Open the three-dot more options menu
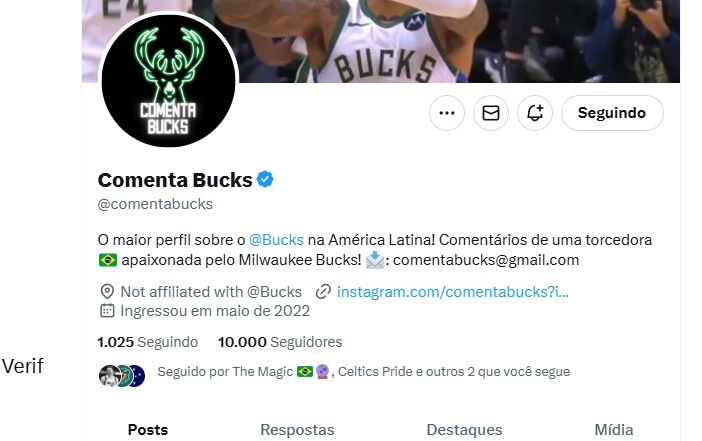 [x=446, y=113]
